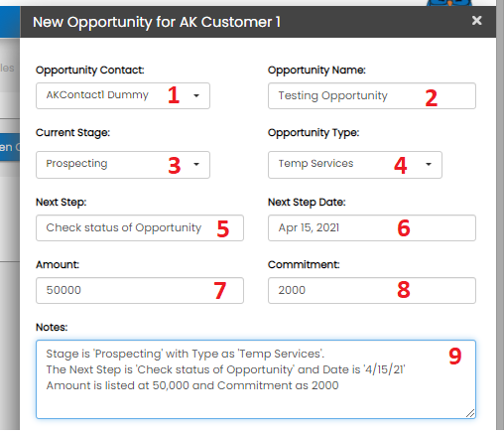Open the Opportunity Type Temp Services dropdown
The image size is (504, 433).
(x=355, y=165)
